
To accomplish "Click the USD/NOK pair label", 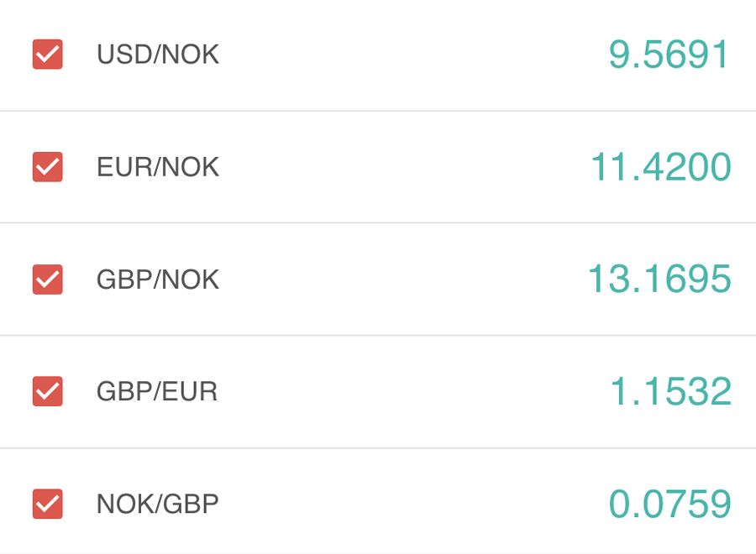I will (x=158, y=55).
